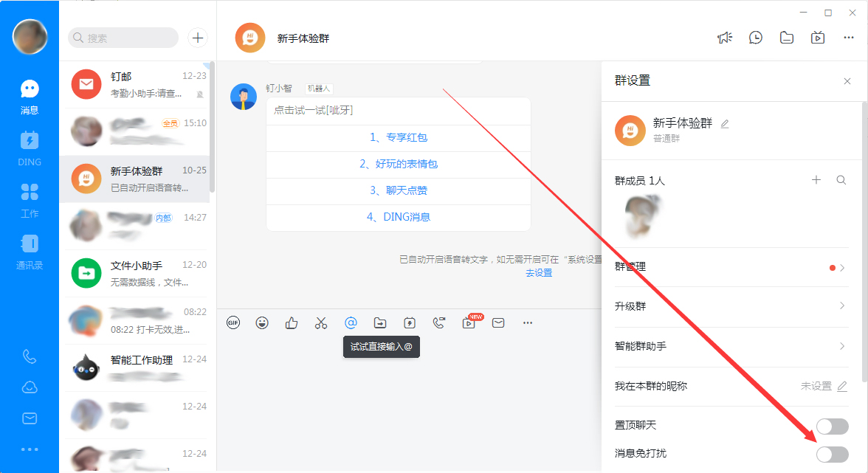Image resolution: width=868 pixels, height=473 pixels.
Task: Click the 去设置 settings link
Action: [x=539, y=272]
